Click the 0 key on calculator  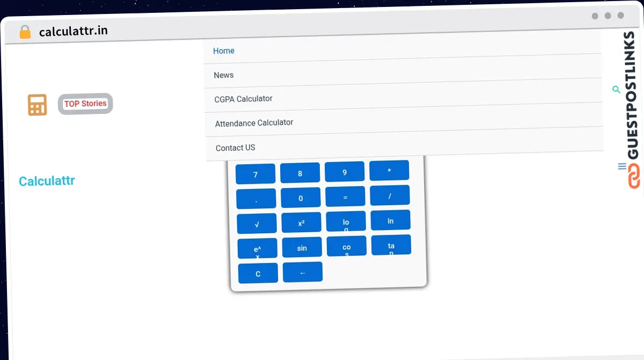tap(301, 198)
